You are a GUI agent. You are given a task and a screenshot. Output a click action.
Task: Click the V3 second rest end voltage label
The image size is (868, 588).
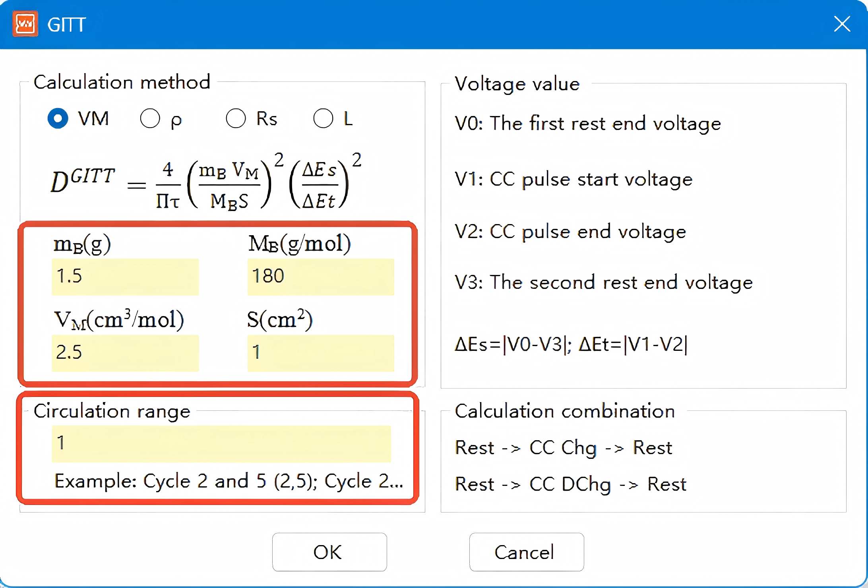(x=604, y=282)
